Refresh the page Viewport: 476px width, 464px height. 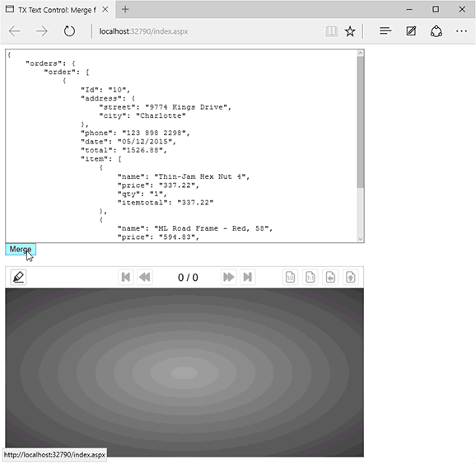pyautogui.click(x=69, y=31)
